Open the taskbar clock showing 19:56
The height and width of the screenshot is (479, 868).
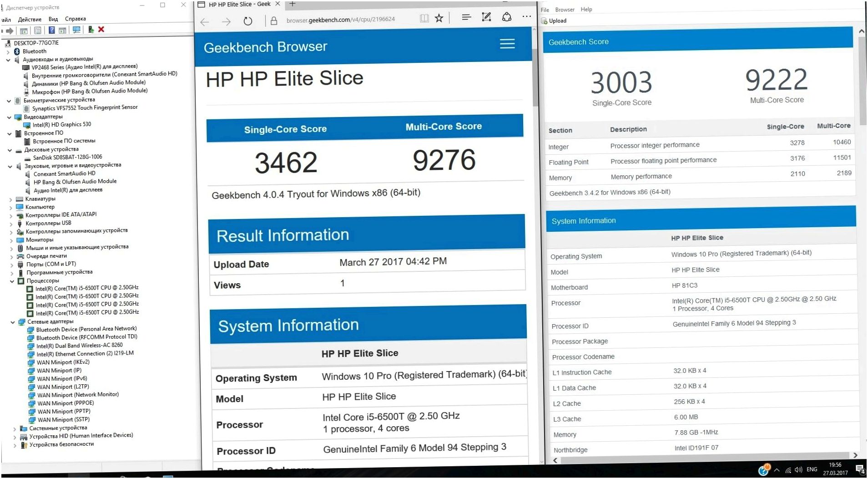[x=835, y=469]
